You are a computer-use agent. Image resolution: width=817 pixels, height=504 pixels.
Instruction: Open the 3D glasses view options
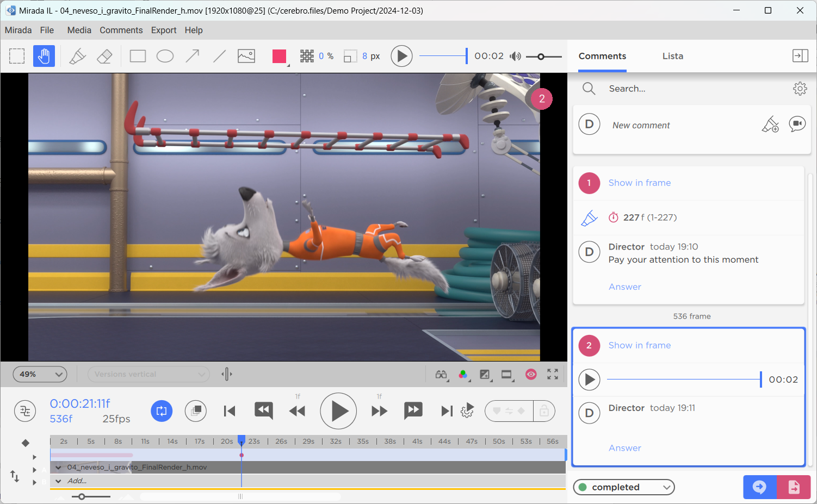pos(441,374)
